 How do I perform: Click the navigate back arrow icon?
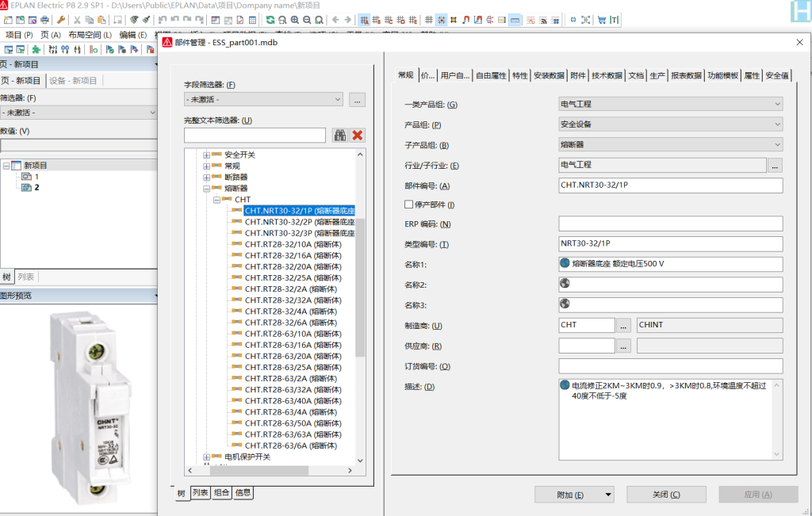(335, 20)
